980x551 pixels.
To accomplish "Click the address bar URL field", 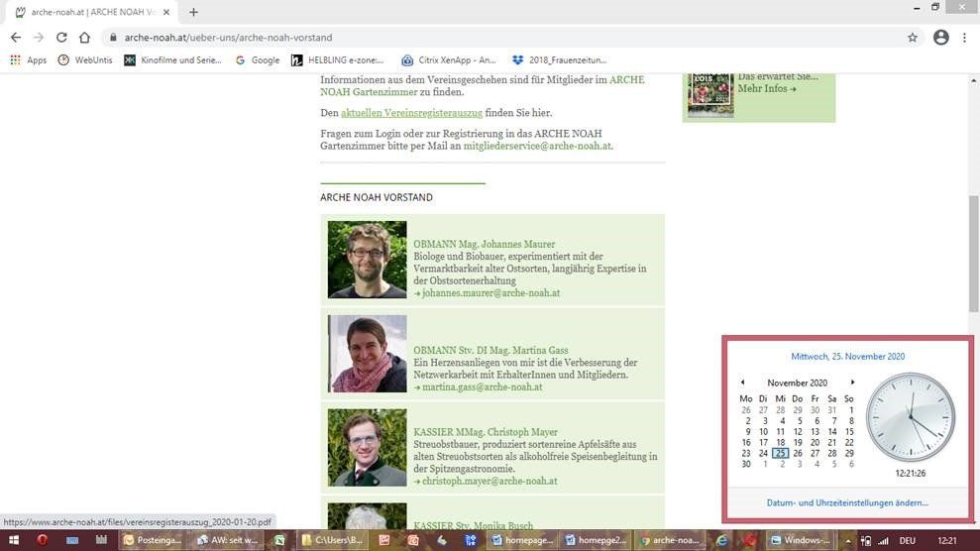I will (495, 38).
